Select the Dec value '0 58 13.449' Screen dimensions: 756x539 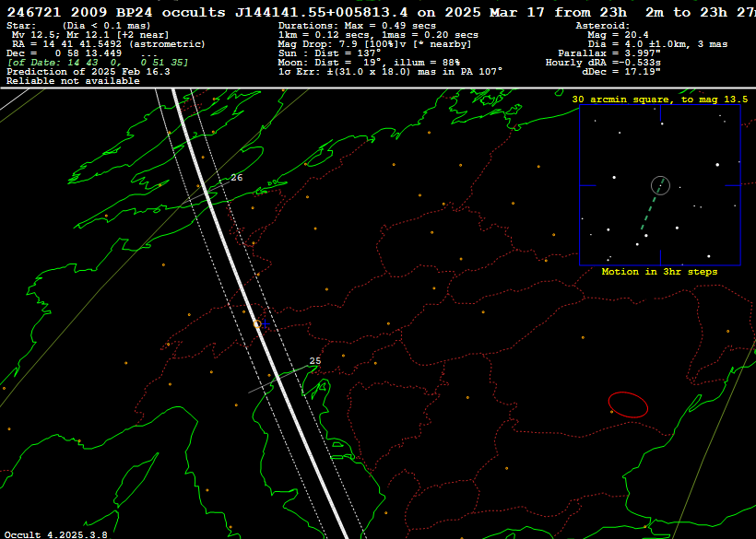coord(89,53)
